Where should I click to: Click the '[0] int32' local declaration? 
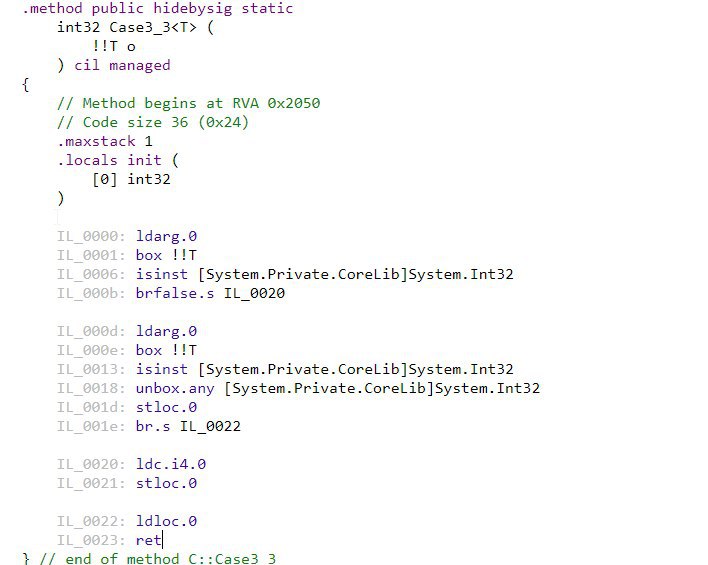pyautogui.click(x=131, y=179)
